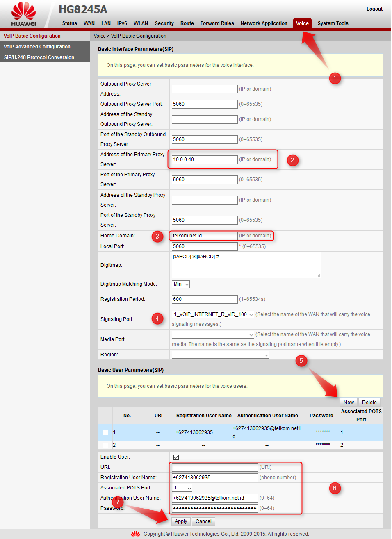Focus the Standby Outbound Proxy Server address field
This screenshot has height=539, width=392.
point(205,119)
